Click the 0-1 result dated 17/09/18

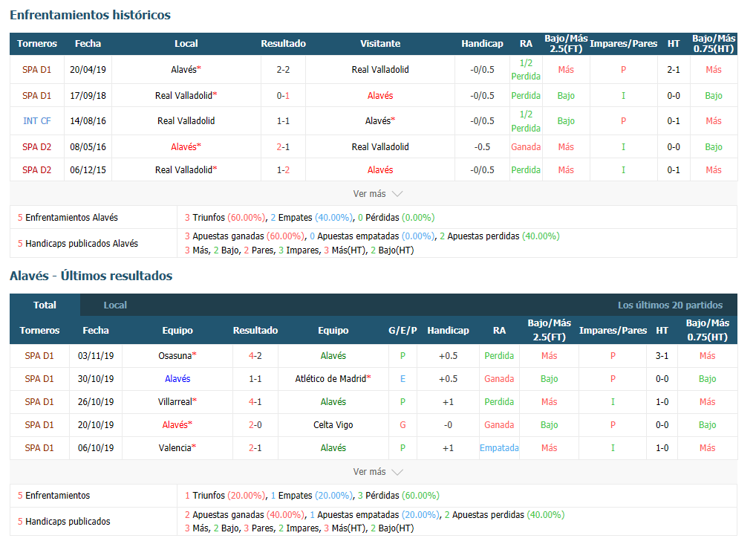(x=283, y=96)
